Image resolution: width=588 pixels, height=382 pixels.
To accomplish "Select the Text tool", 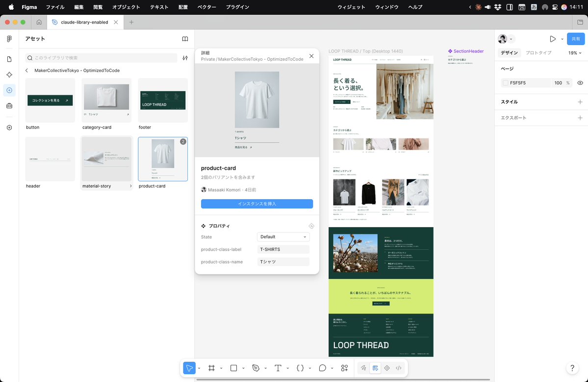I will tap(278, 368).
